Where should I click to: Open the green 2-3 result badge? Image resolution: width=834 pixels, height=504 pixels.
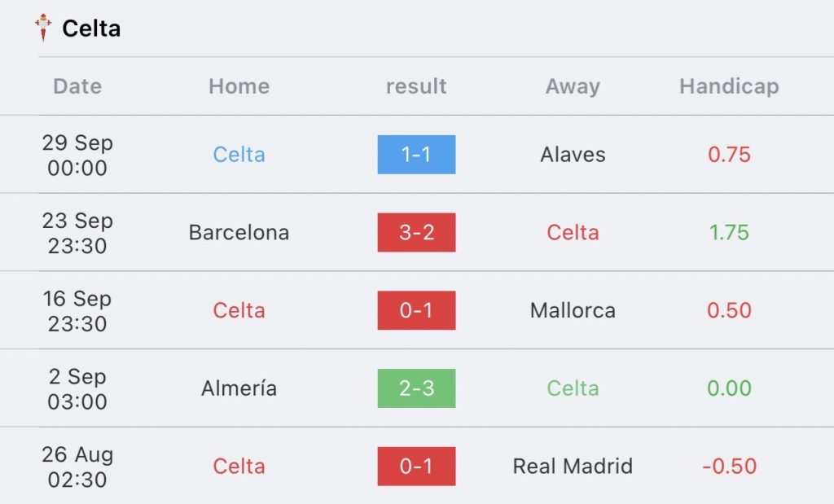pos(416,388)
